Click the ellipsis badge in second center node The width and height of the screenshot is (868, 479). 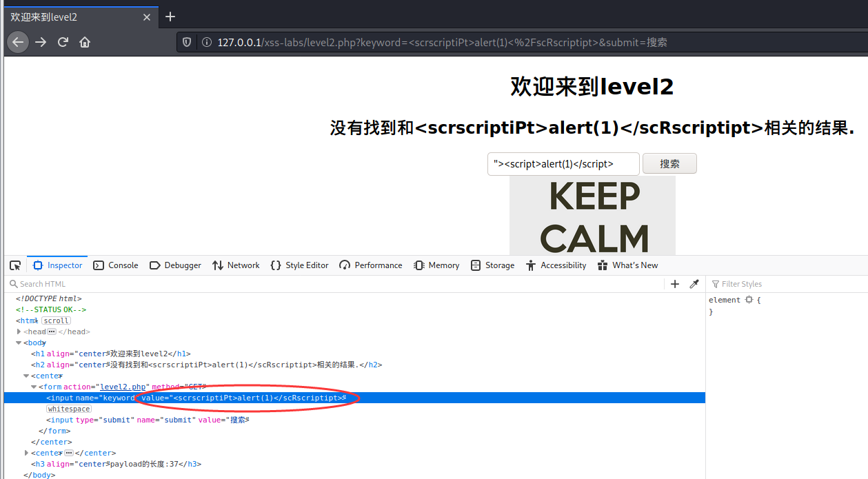tap(68, 453)
